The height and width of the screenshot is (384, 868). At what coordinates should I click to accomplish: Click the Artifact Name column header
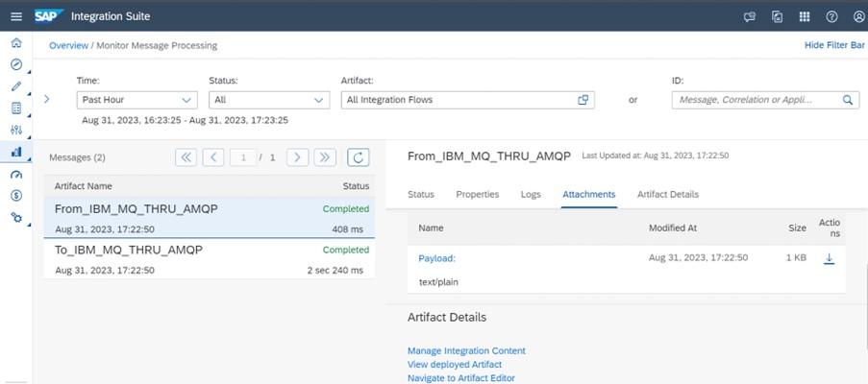point(83,186)
